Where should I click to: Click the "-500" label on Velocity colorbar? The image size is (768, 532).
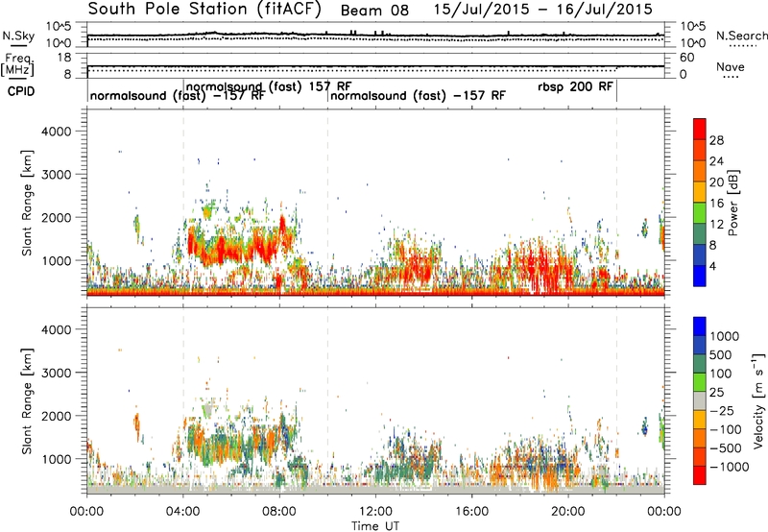pos(726,448)
